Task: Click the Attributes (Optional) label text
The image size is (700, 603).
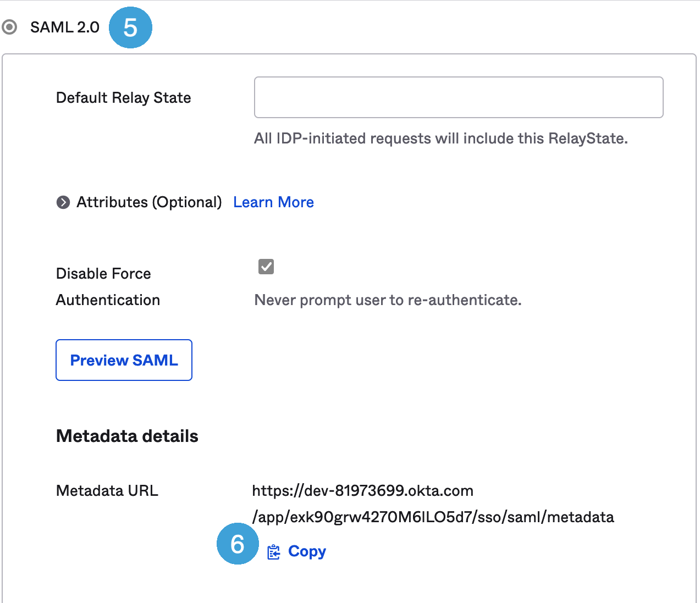Action: pyautogui.click(x=149, y=202)
